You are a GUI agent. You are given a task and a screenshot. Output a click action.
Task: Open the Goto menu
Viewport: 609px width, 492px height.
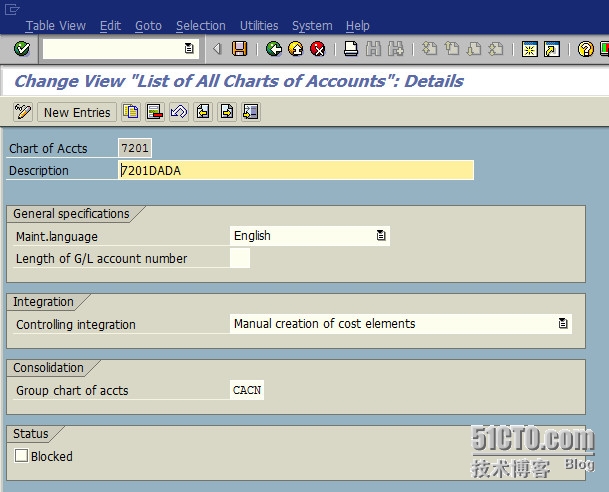(x=148, y=26)
